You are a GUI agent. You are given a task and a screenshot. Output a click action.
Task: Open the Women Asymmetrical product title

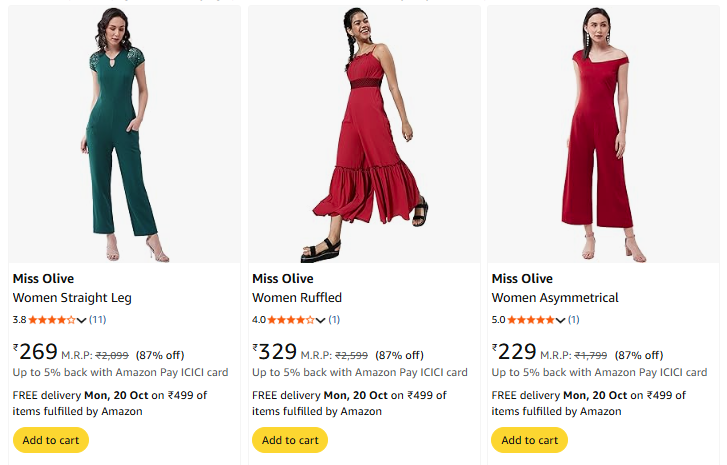[x=555, y=298]
